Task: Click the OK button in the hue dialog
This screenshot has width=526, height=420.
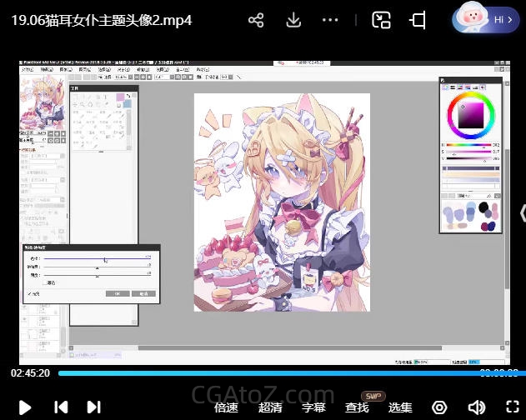Action: pyautogui.click(x=118, y=293)
